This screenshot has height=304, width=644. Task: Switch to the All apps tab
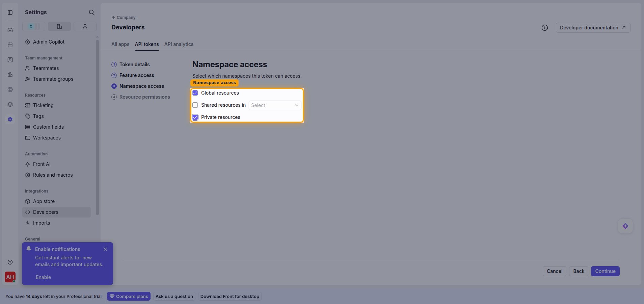[x=120, y=44]
